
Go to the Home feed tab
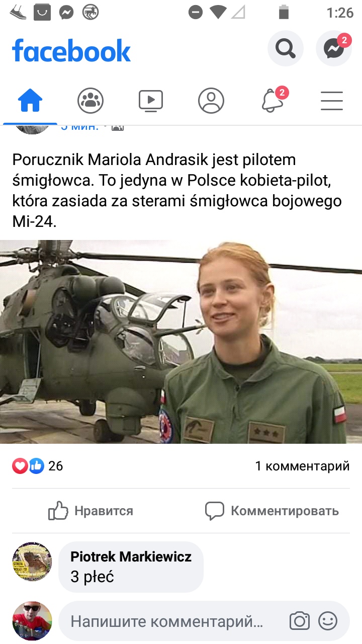pyautogui.click(x=30, y=101)
